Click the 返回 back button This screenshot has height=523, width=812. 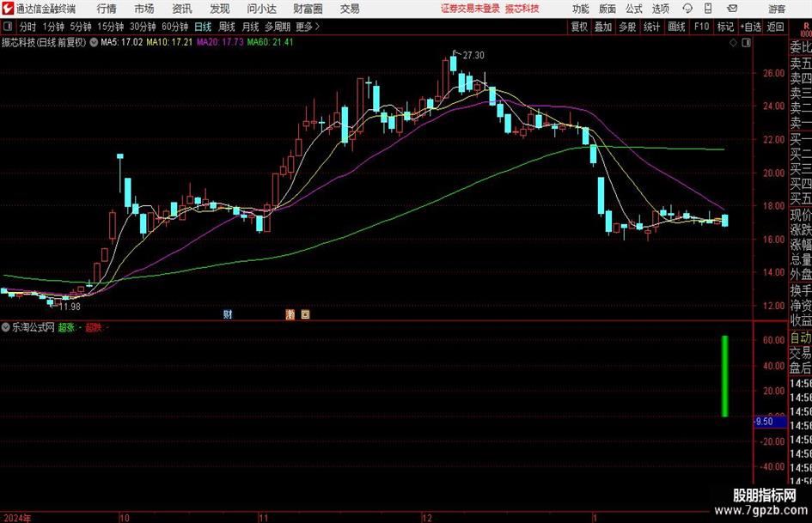point(775,27)
